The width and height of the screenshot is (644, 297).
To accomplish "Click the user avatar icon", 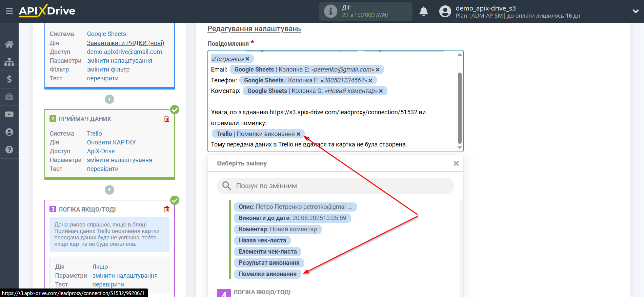I will click(x=445, y=11).
